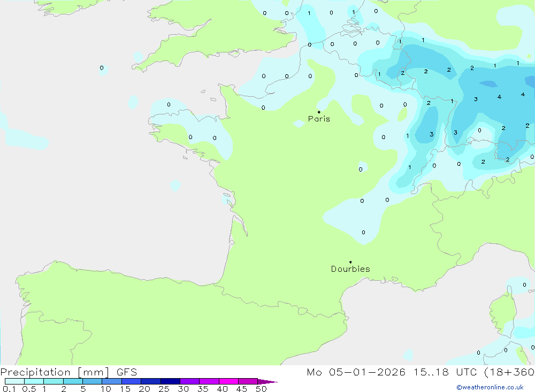Pick the 20–25 mm legend color box
Viewport: 535px width, 392px height.
pyautogui.click(x=151, y=381)
